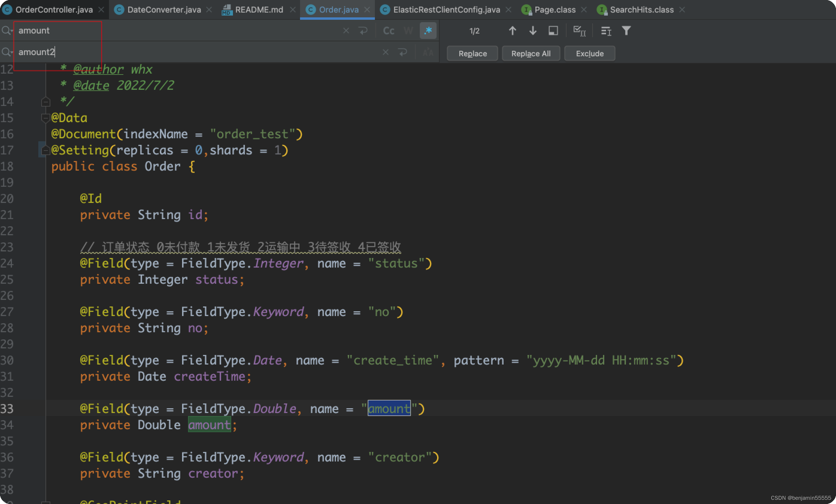836x504 pixels.
Task: Open the find filter funnel icon
Action: pyautogui.click(x=626, y=31)
